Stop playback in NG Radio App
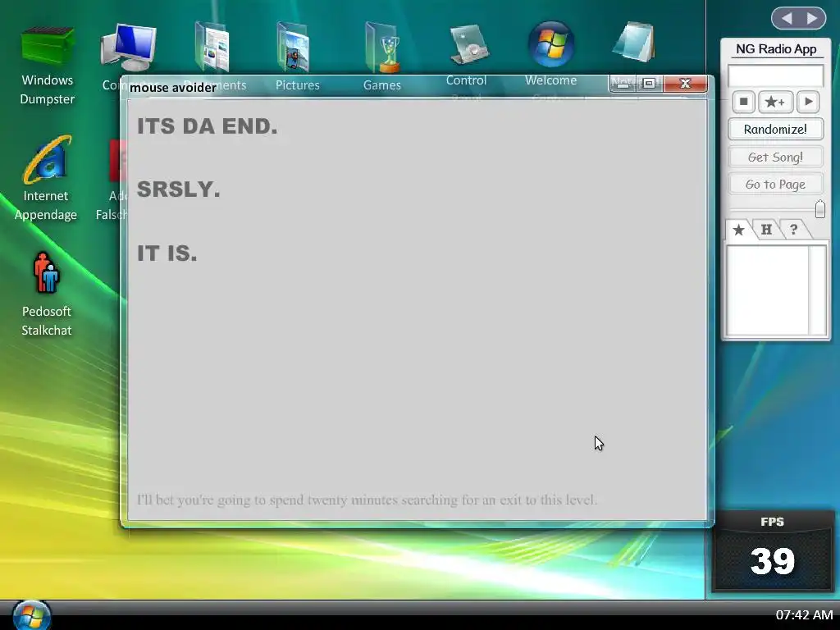This screenshot has height=630, width=840. pos(743,102)
